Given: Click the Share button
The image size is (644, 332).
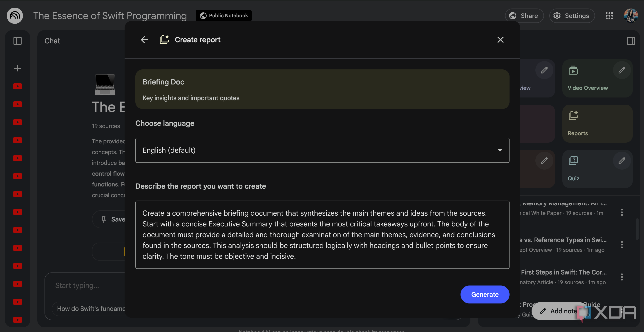Looking at the screenshot, I should click(x=524, y=16).
